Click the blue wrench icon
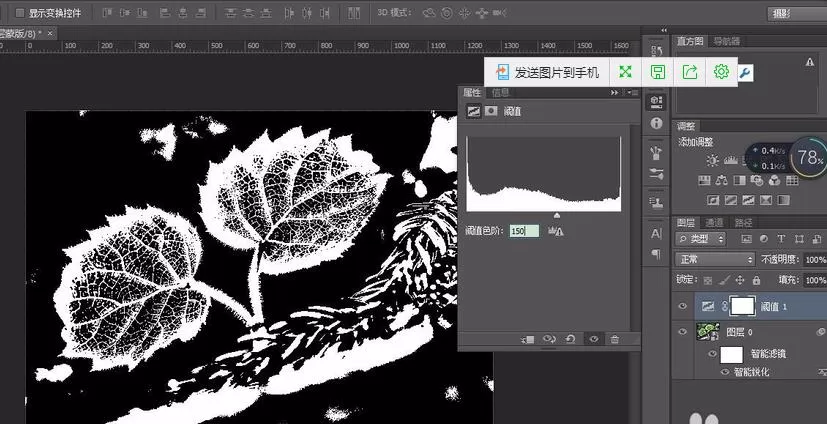This screenshot has width=827, height=424. 745,73
